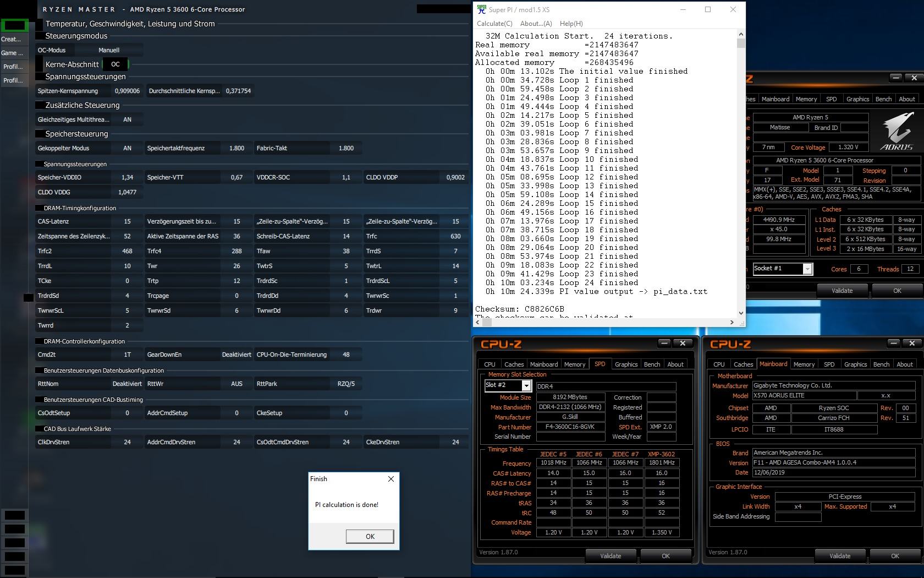Open the About tab in the partially hidden CPU-Z window
The height and width of the screenshot is (578, 924).
coord(907,99)
